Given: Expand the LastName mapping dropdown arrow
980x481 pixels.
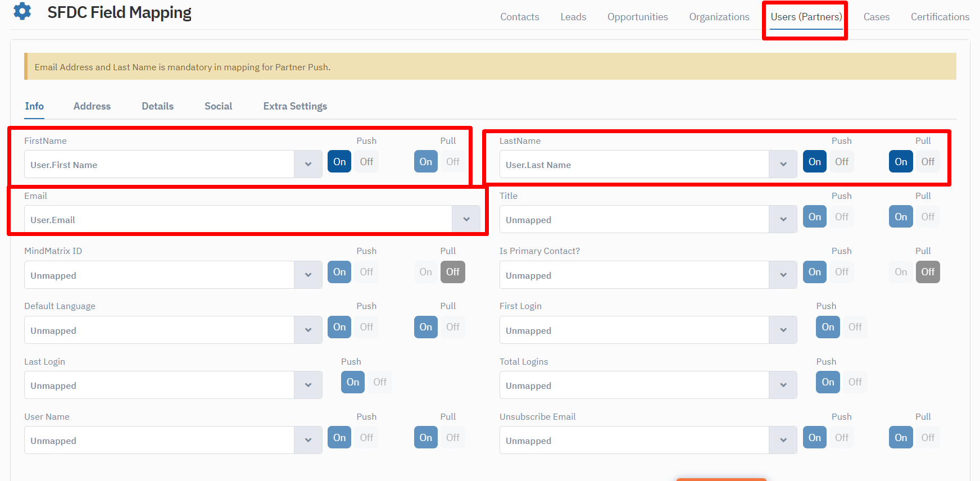Looking at the screenshot, I should coord(783,164).
